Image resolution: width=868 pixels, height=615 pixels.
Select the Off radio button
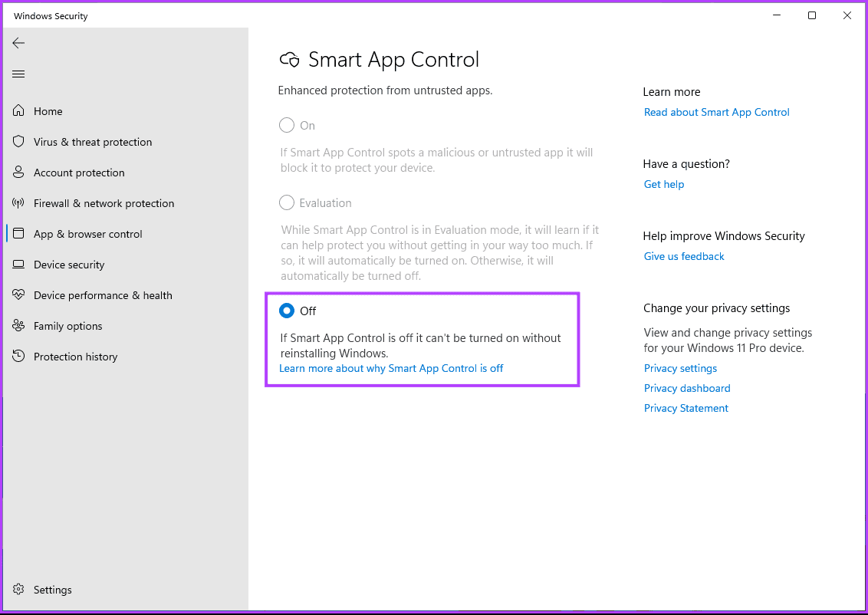(x=287, y=311)
